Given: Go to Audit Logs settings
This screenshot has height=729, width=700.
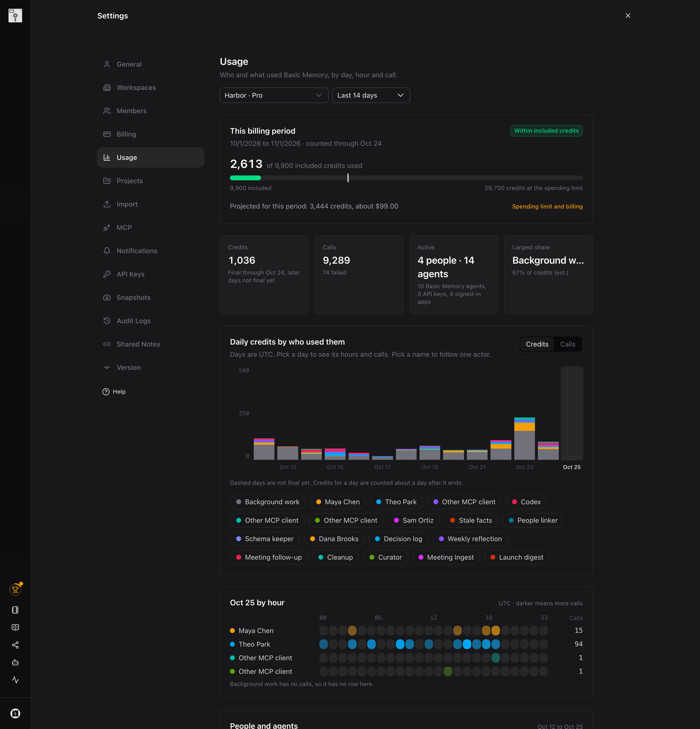Looking at the screenshot, I should 151,321.
